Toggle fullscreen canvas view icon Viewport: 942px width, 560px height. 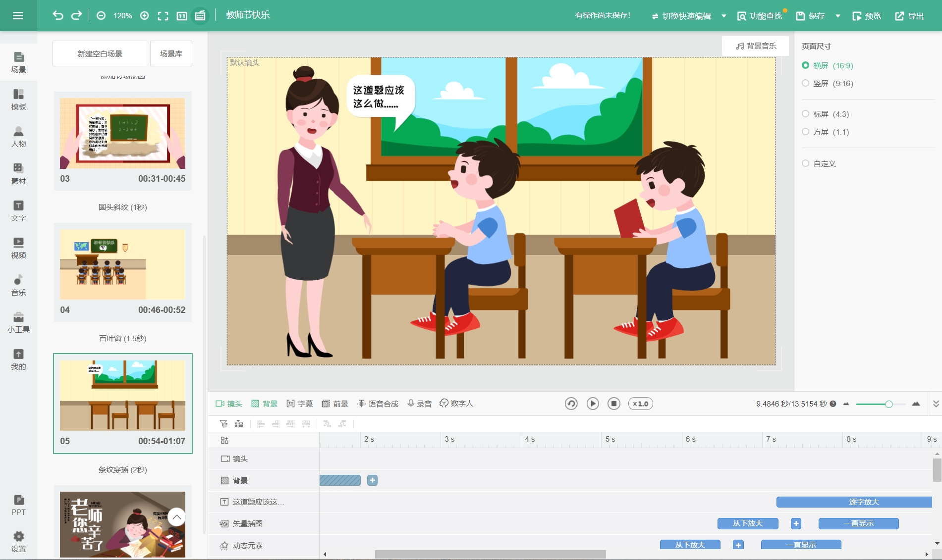[x=163, y=16]
